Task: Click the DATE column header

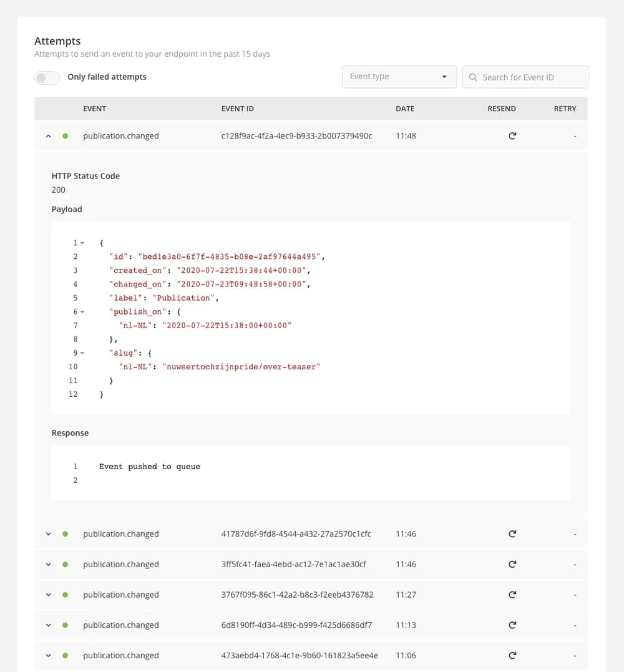Action: point(405,109)
